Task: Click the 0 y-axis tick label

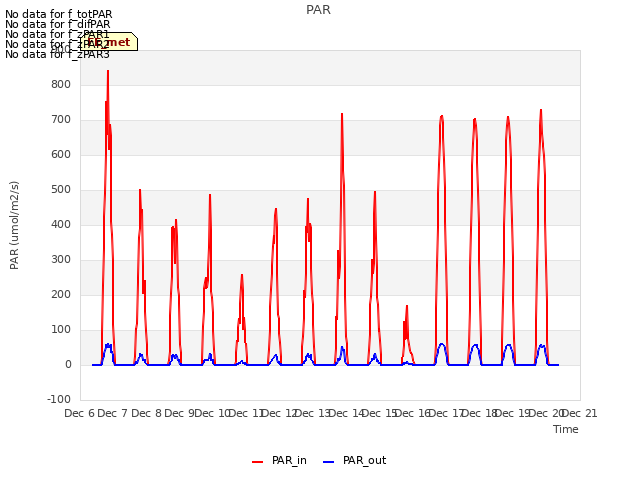Action: point(68,365)
